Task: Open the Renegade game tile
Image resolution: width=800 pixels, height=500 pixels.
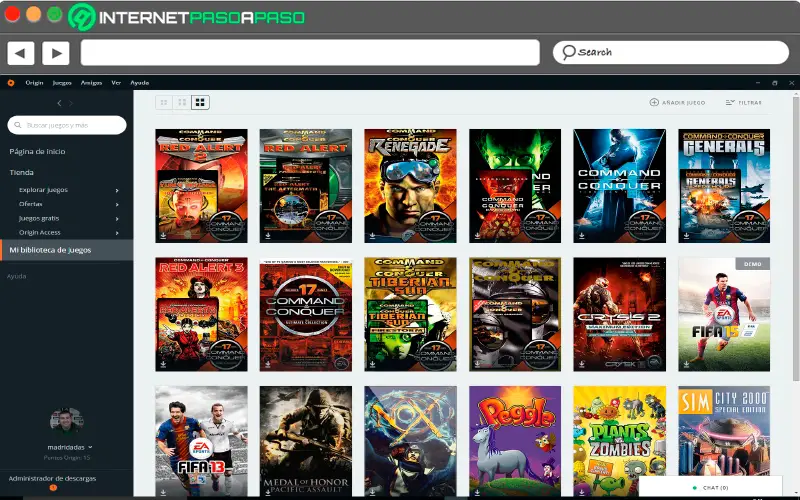Action: (x=410, y=186)
